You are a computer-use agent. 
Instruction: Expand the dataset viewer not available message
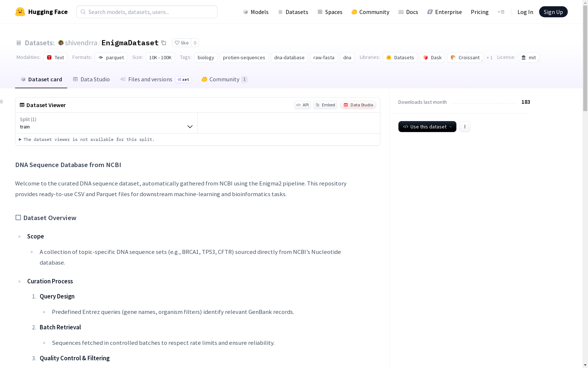(87, 139)
